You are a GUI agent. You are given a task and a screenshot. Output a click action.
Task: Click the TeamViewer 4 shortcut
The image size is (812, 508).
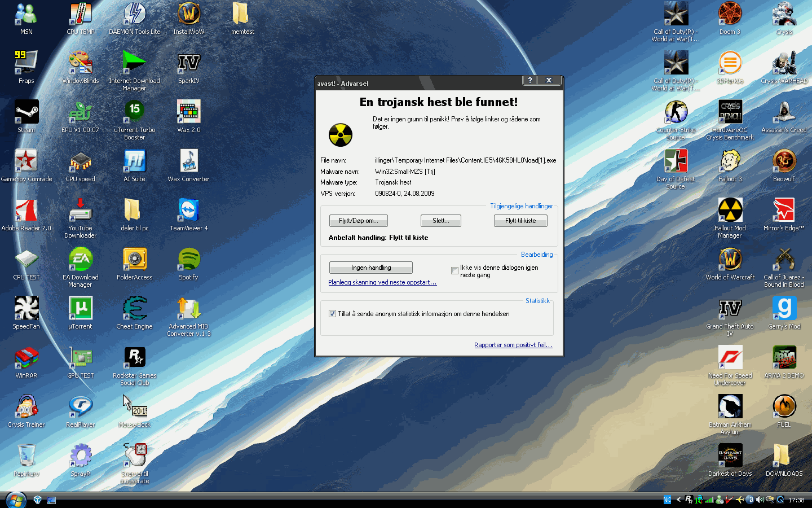coord(188,214)
